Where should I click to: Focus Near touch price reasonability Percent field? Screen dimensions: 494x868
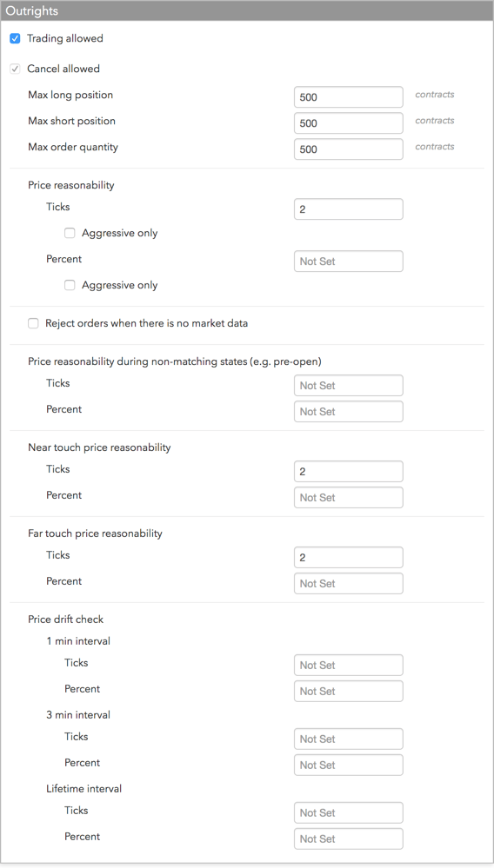[349, 497]
